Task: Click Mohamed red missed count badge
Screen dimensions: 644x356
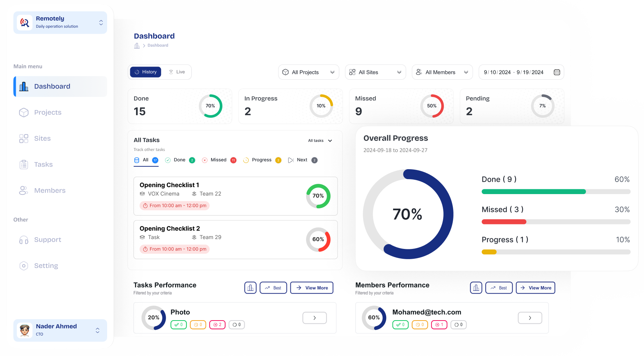Action: click(x=440, y=325)
